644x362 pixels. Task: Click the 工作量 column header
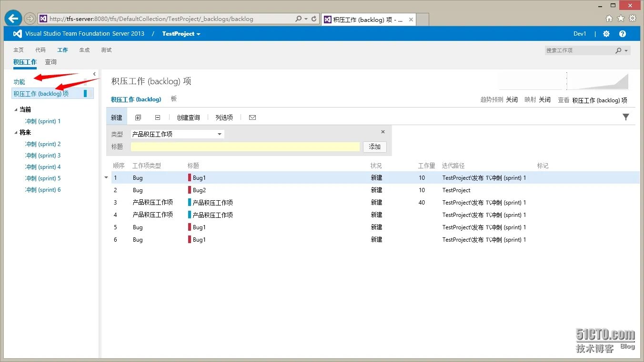[x=427, y=166]
